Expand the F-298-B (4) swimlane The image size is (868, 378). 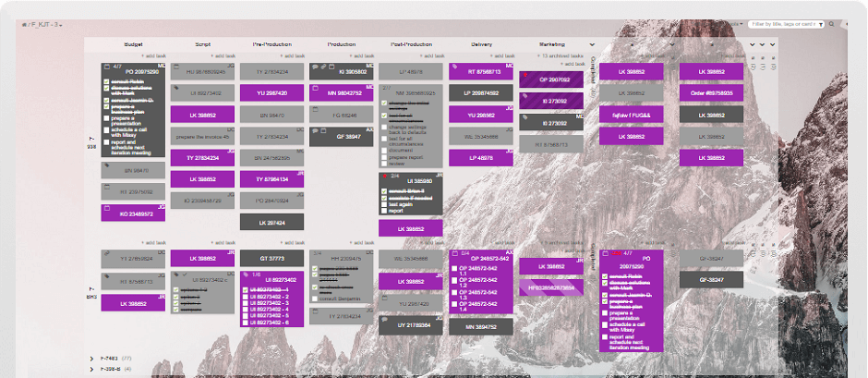[91, 369]
